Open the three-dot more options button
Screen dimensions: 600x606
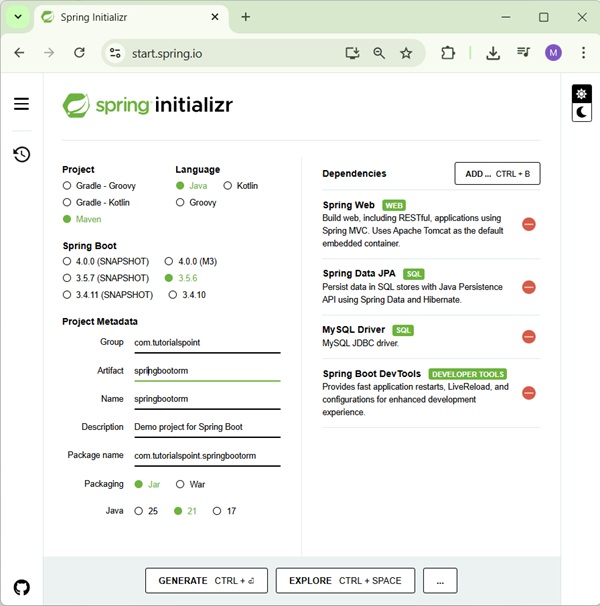point(440,580)
